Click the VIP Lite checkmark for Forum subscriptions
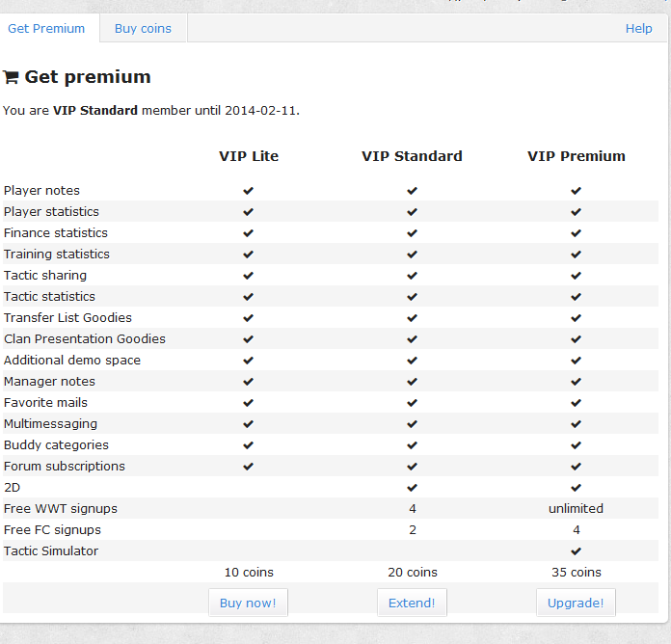This screenshot has height=644, width=671. (x=248, y=467)
